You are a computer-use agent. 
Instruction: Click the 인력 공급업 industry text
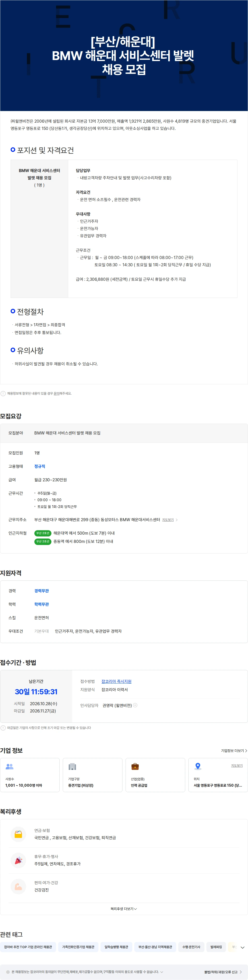(139, 785)
